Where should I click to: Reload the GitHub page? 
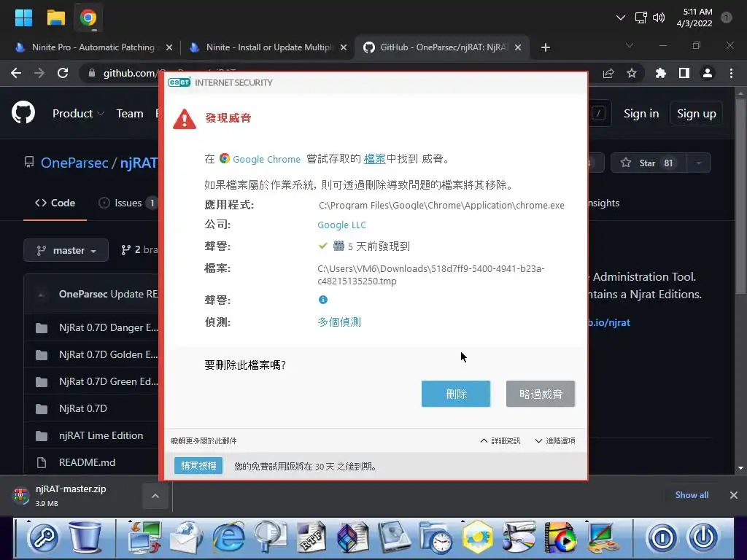63,73
